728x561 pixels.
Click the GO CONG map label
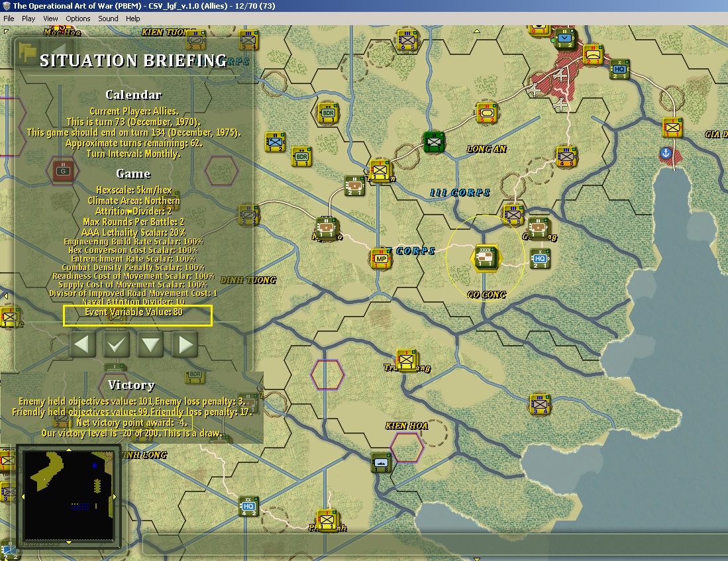pyautogui.click(x=487, y=295)
